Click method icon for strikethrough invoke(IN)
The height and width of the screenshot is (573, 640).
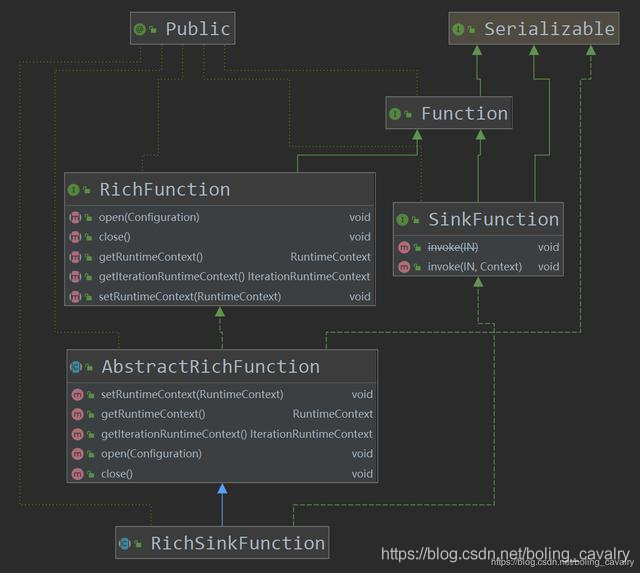[404, 247]
